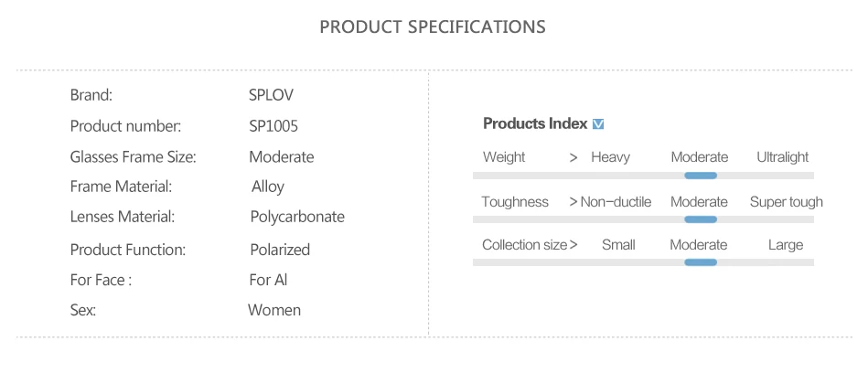Click the Polarized product function value
Viewport: 868px width, 384px height.
tap(280, 250)
